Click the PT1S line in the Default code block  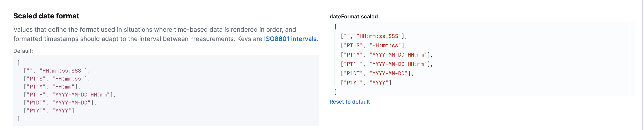tap(57, 79)
